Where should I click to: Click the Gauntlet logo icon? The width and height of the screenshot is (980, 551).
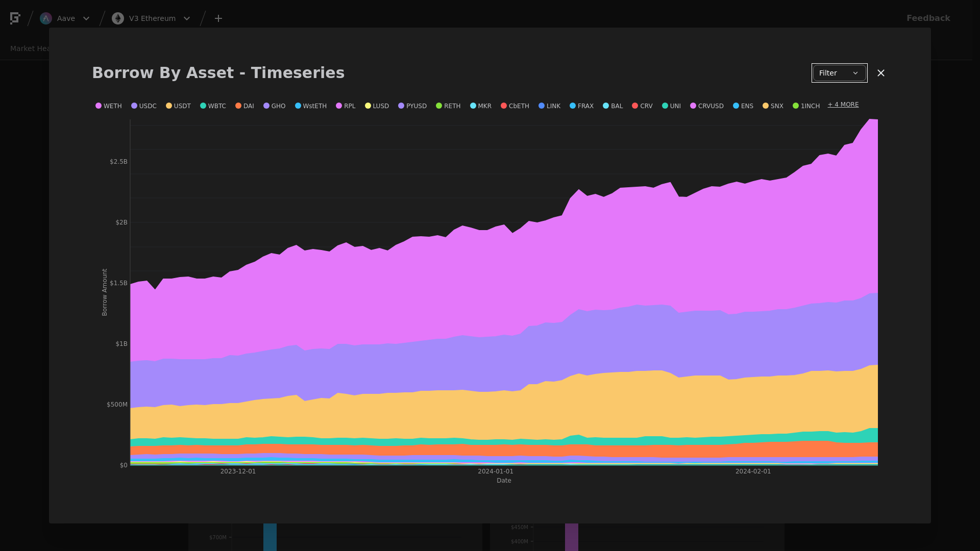(x=15, y=18)
